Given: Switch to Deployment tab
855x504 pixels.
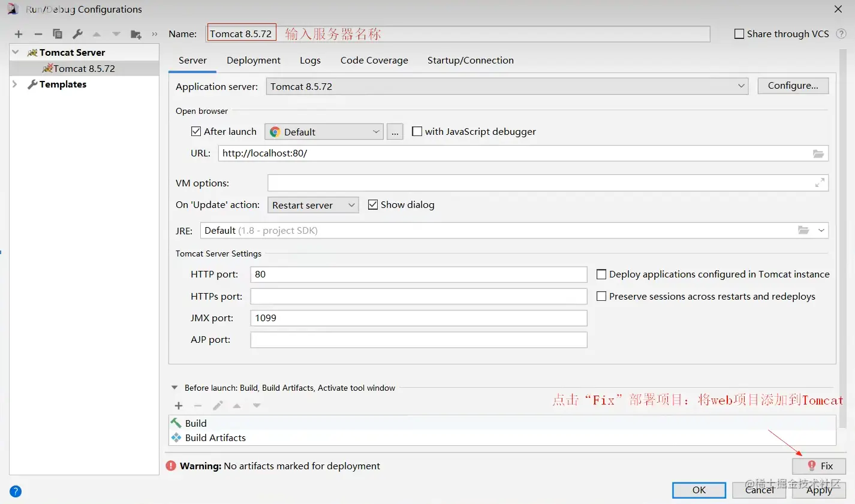Looking at the screenshot, I should [254, 60].
